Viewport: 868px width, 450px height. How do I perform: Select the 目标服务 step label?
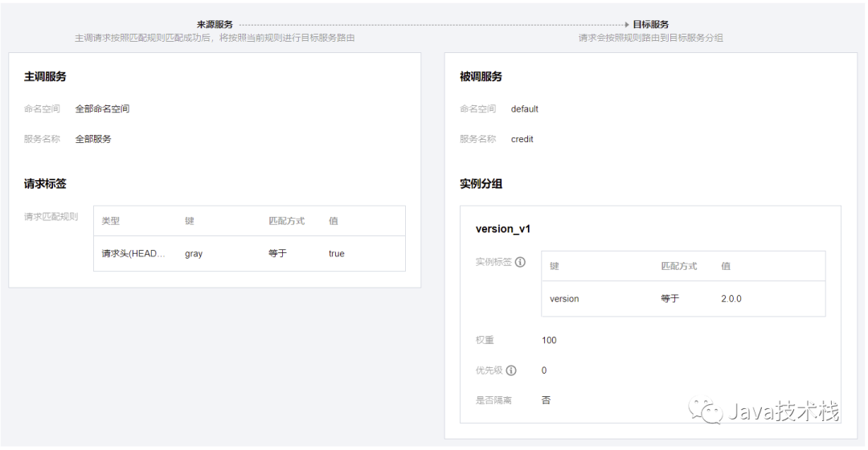coord(650,25)
